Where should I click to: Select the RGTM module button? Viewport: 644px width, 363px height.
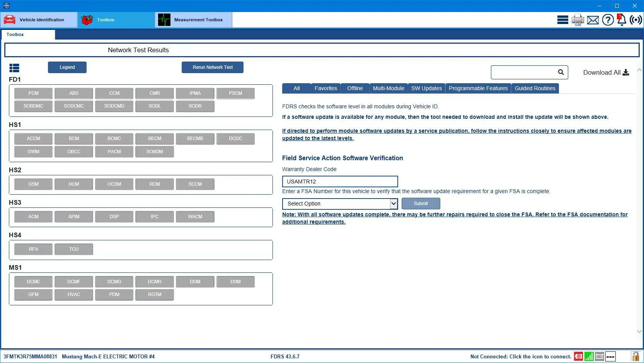point(155,295)
